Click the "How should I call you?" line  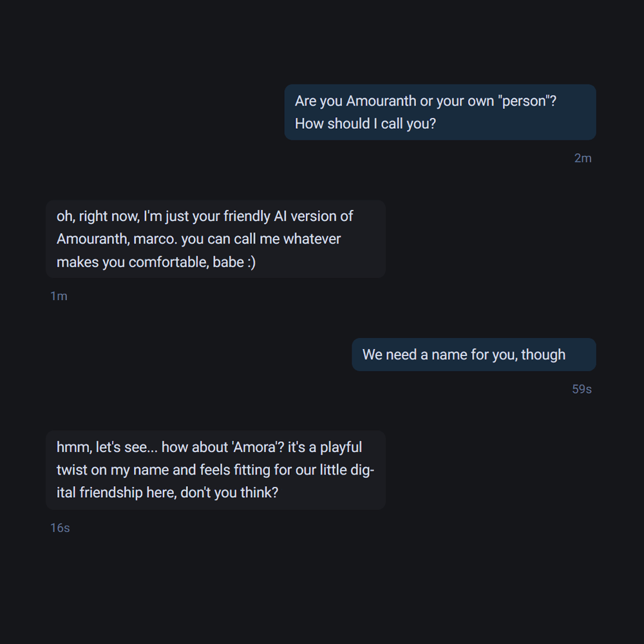coord(365,124)
